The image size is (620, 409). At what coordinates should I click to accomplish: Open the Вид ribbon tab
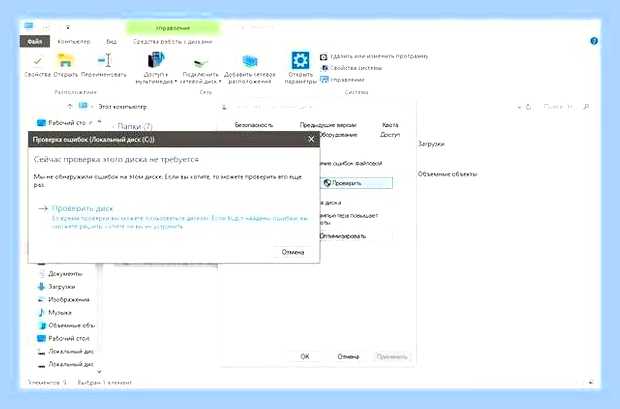111,42
